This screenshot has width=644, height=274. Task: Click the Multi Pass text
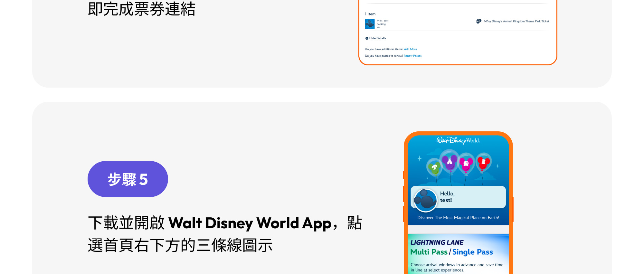(x=429, y=252)
